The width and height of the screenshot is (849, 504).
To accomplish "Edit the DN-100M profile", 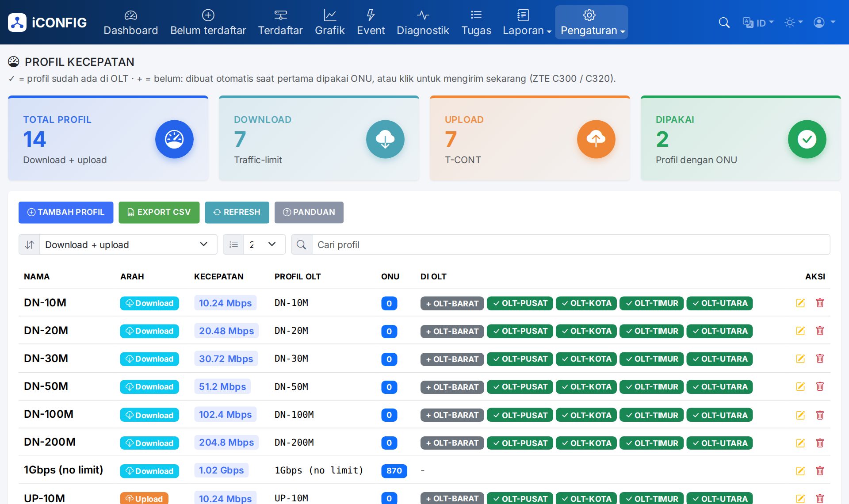I will pyautogui.click(x=800, y=415).
